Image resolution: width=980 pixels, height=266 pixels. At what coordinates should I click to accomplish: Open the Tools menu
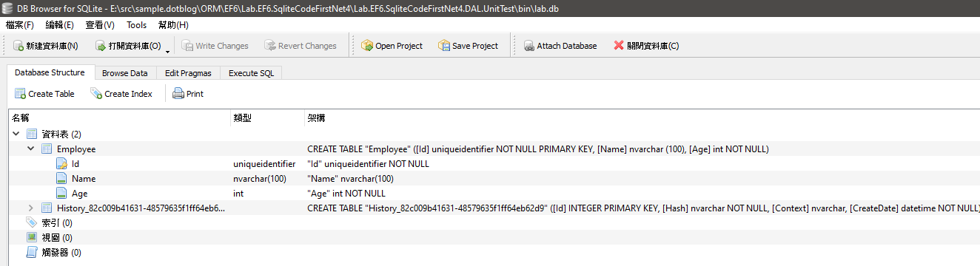(137, 24)
